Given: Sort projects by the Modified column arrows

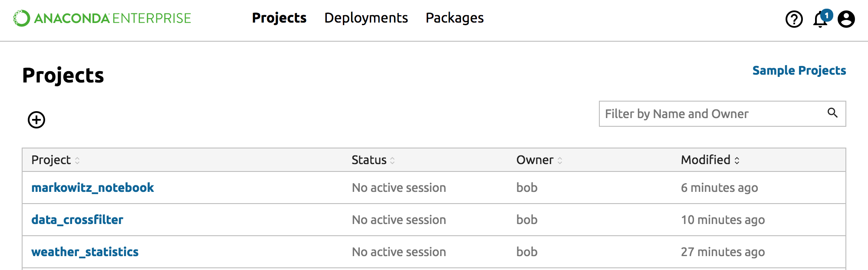Looking at the screenshot, I should [x=737, y=161].
